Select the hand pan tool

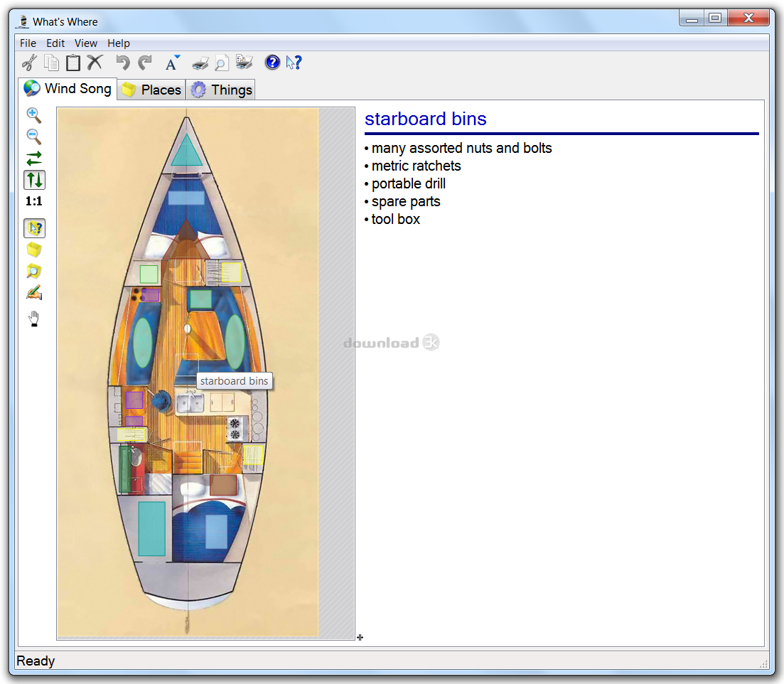(x=33, y=319)
